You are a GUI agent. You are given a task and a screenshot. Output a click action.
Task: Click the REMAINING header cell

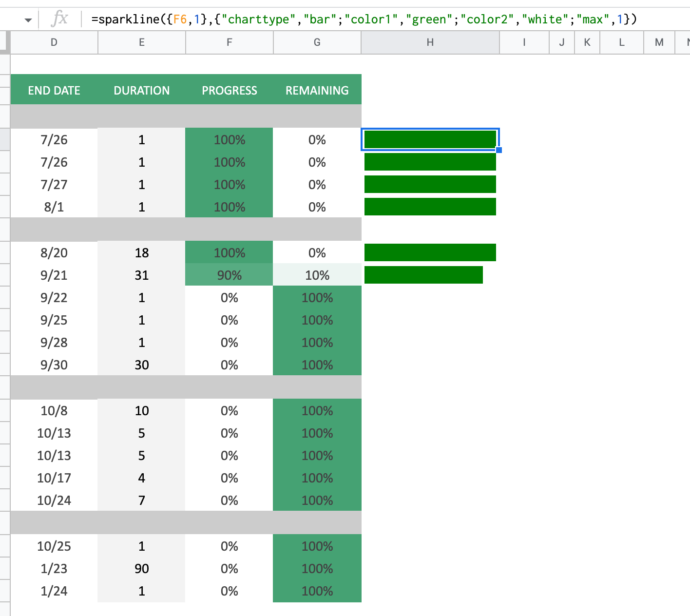[317, 90]
